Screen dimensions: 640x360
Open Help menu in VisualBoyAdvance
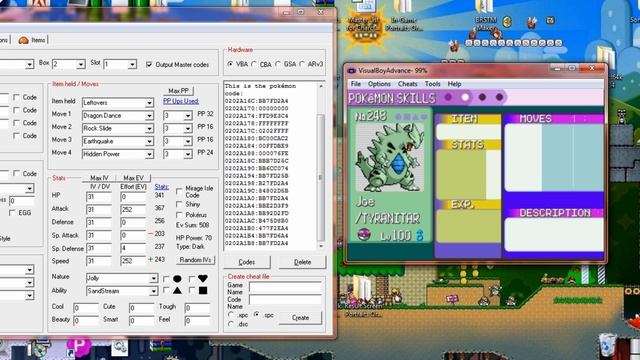[x=454, y=84]
